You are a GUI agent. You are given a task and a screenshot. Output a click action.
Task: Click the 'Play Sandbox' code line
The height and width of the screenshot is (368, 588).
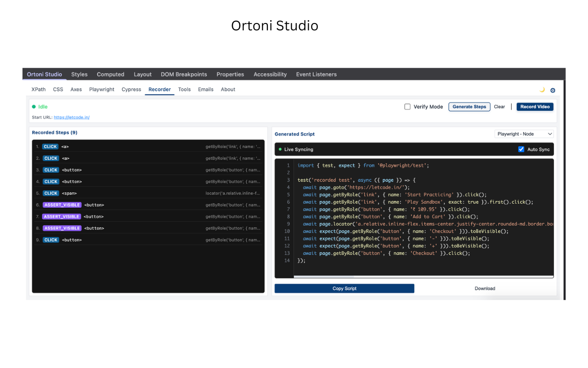(x=418, y=202)
